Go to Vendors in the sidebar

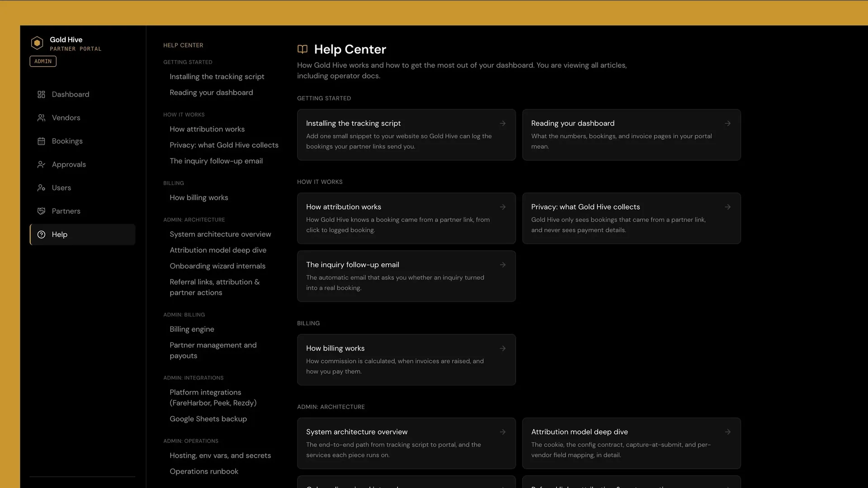point(83,118)
